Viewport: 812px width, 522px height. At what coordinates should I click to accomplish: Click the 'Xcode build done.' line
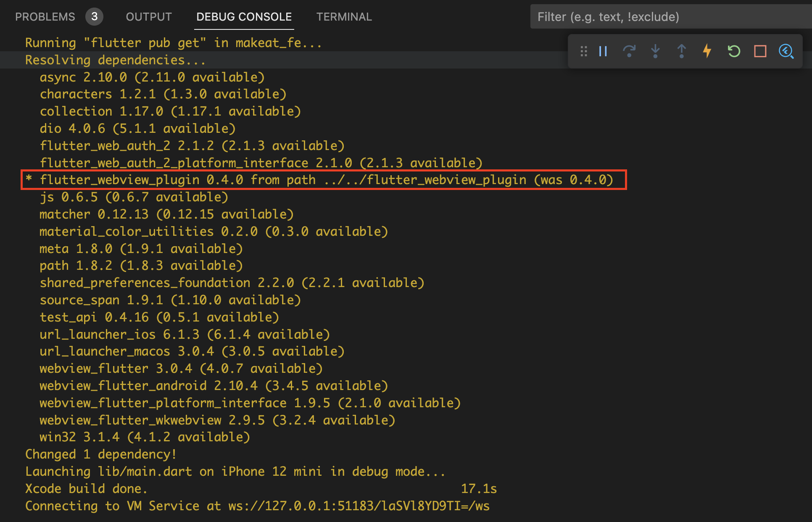click(x=86, y=489)
